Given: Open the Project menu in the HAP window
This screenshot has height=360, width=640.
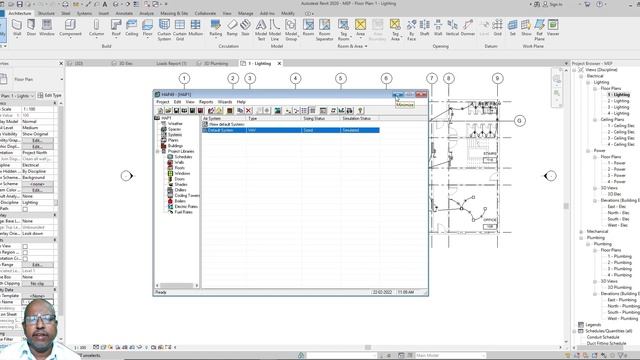Looking at the screenshot, I should click(x=162, y=102).
